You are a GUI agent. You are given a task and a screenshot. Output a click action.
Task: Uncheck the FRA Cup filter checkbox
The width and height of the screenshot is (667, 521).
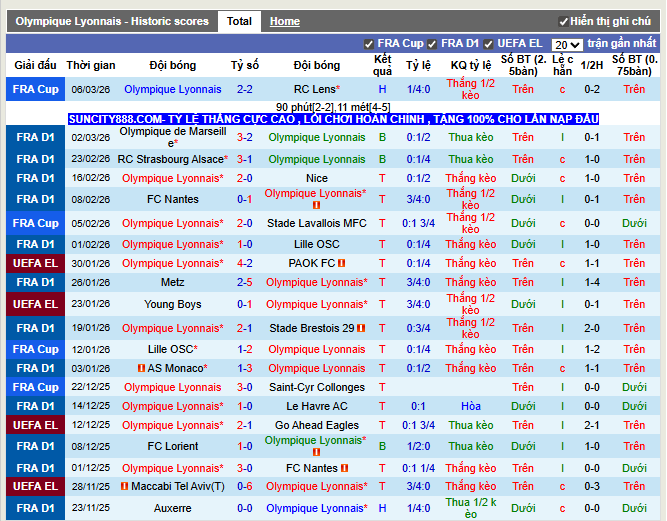click(370, 44)
